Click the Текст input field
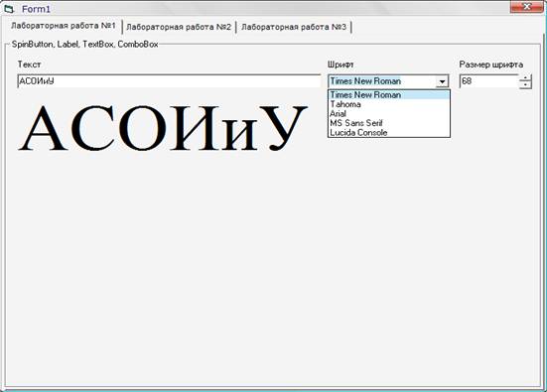Image resolution: width=547 pixels, height=392 pixels. [169, 81]
